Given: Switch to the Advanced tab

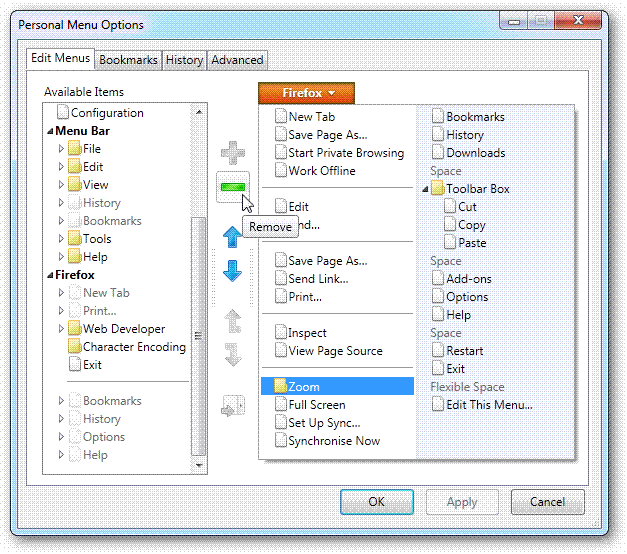Looking at the screenshot, I should pos(237,60).
